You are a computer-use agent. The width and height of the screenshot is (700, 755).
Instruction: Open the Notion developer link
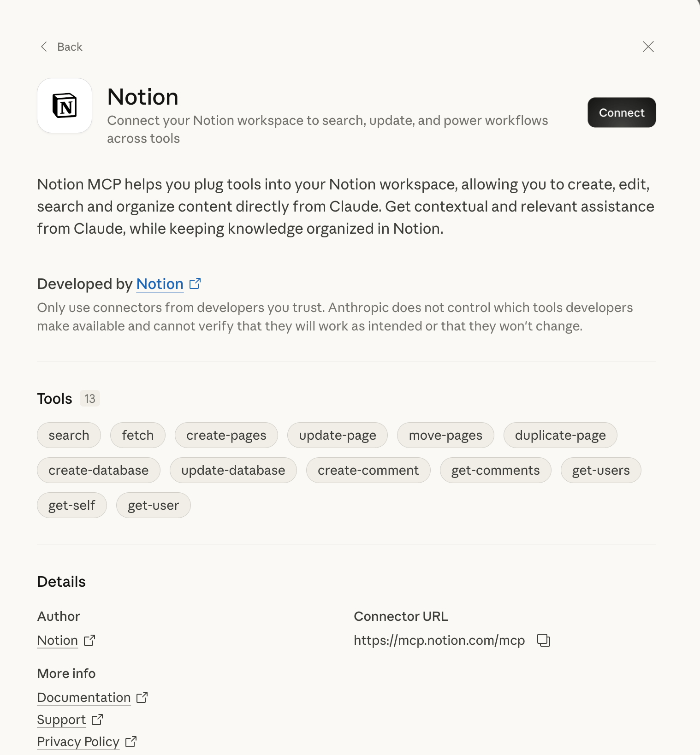tap(160, 284)
